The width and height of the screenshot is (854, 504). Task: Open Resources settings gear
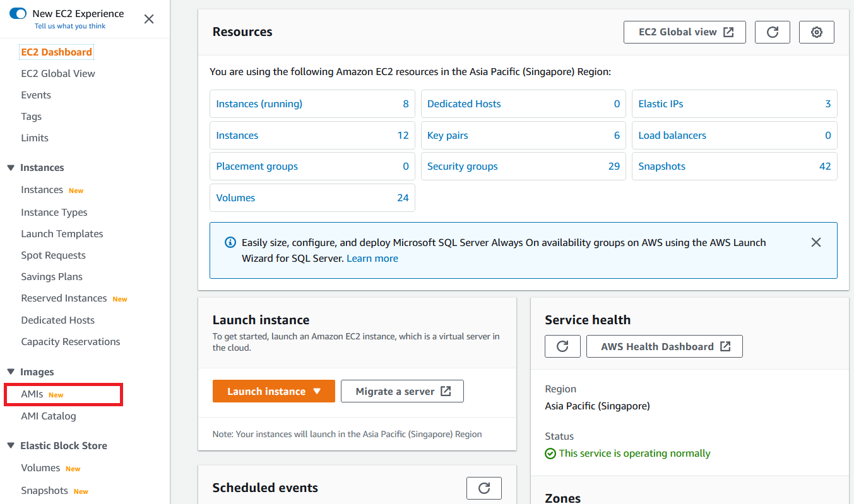[x=817, y=32]
